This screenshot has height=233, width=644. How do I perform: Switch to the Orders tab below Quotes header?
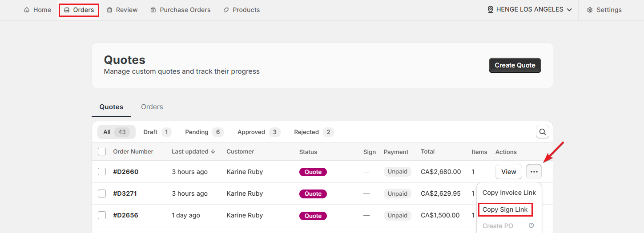pos(152,107)
